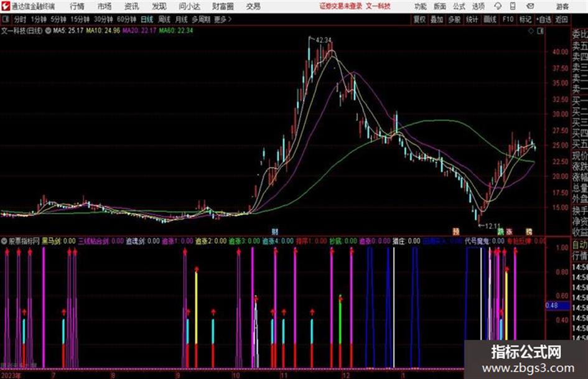
Task: Switch to 1分钟 period tab
Action: [x=39, y=19]
